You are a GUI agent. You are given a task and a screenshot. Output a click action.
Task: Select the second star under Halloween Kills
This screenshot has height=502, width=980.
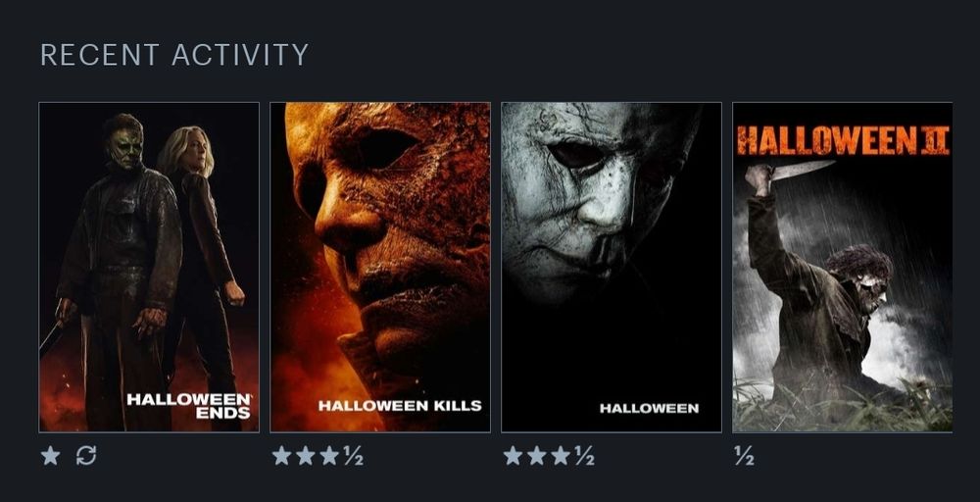(x=306, y=456)
